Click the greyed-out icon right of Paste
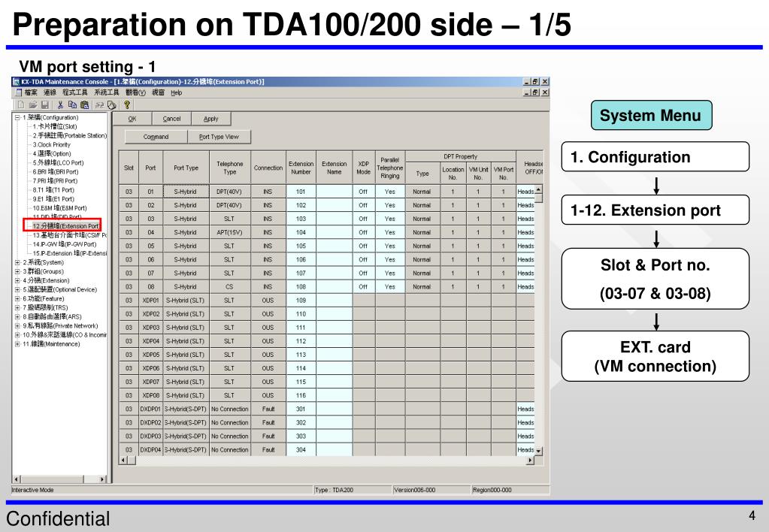769x532 pixels. 99,104
